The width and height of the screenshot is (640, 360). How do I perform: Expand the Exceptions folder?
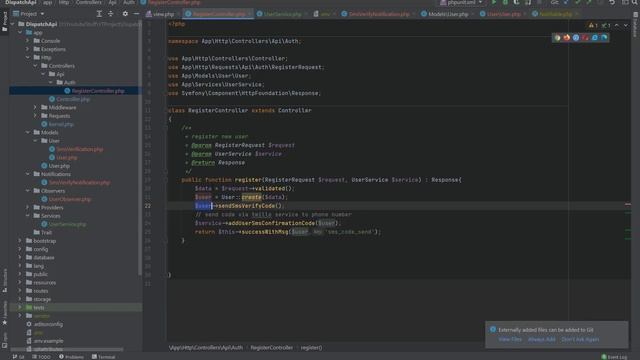click(x=28, y=49)
